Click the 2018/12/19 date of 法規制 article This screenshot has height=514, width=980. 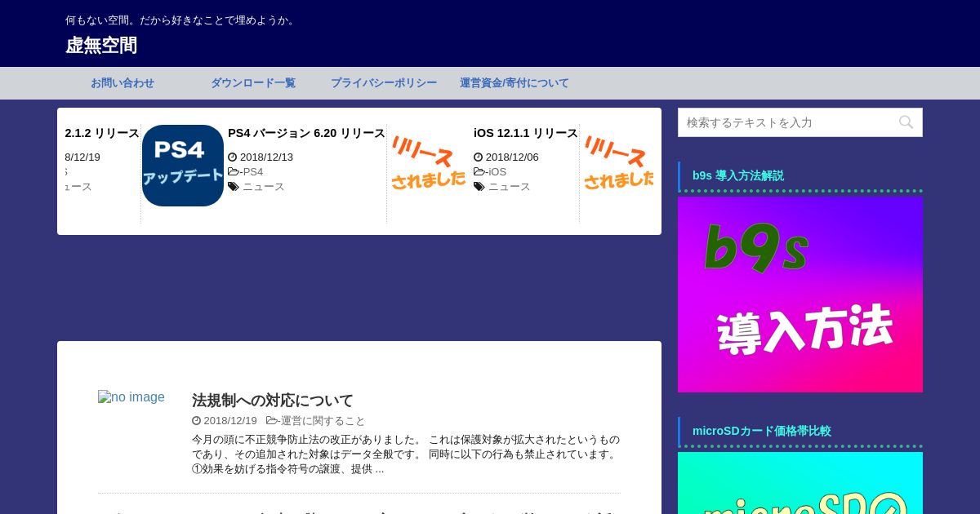point(230,421)
